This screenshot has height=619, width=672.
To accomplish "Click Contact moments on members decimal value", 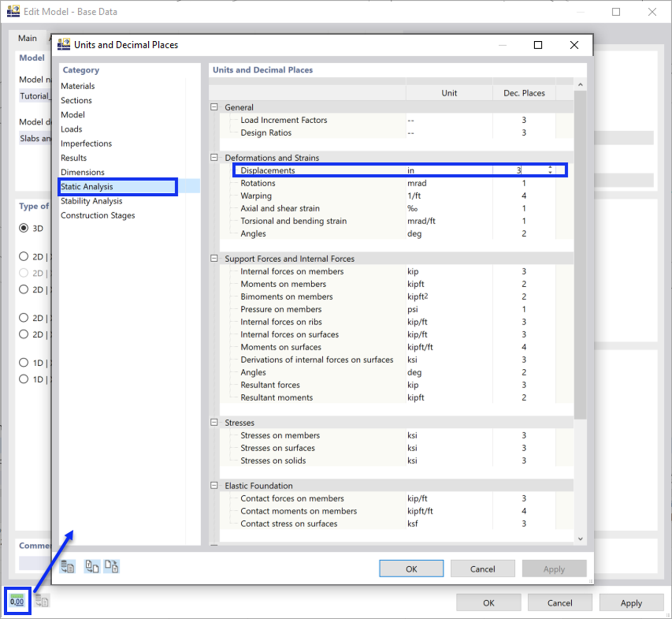I will click(x=524, y=511).
